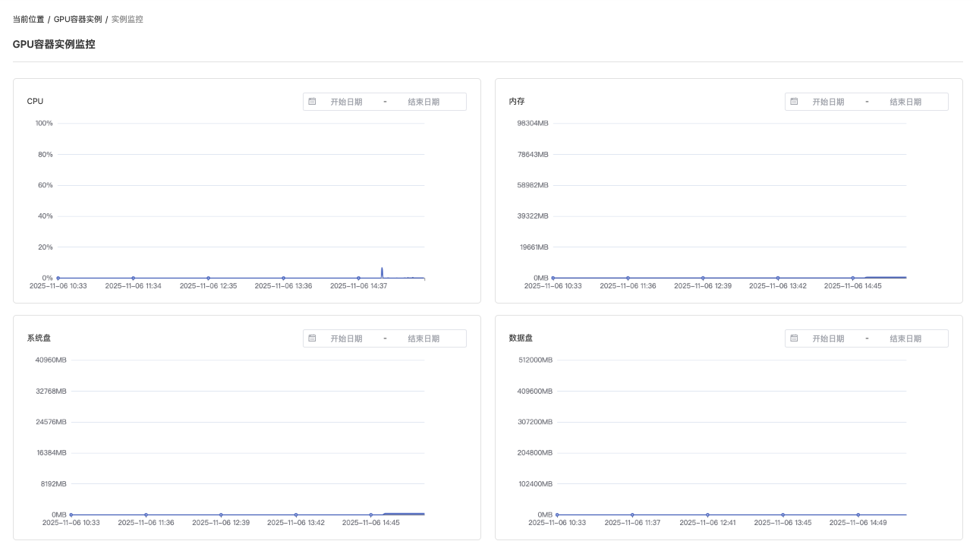
Task: Click the calendar icon in 系统盘 date picker
Action: (312, 338)
